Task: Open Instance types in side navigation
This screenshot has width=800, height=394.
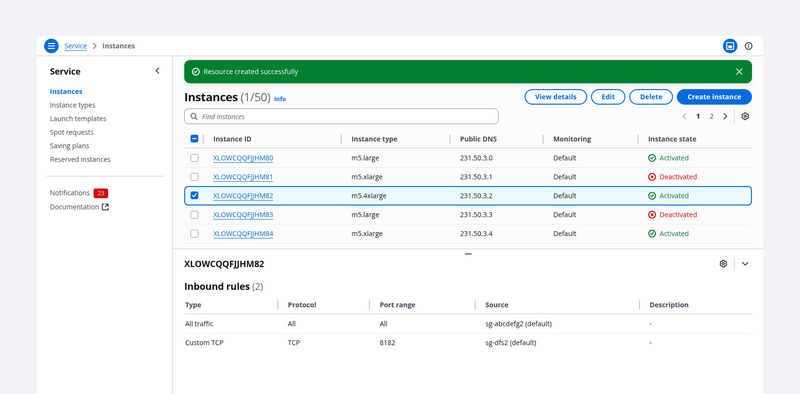Action: [72, 105]
